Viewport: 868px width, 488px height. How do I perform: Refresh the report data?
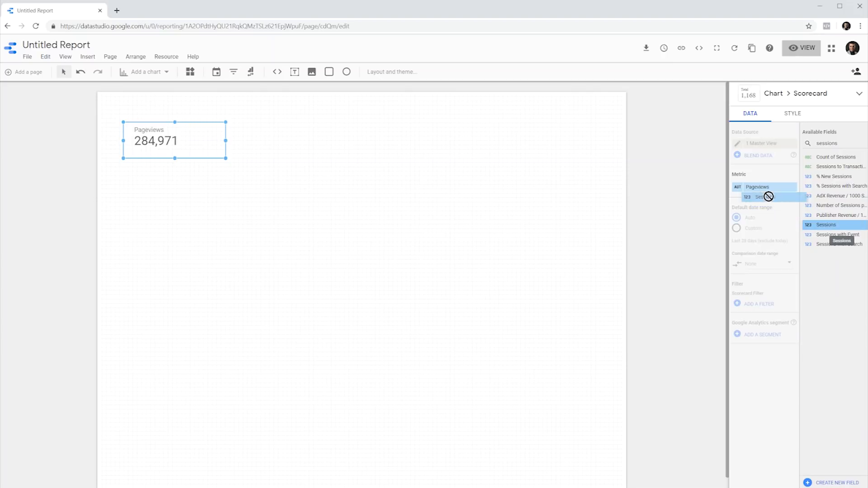pyautogui.click(x=735, y=48)
